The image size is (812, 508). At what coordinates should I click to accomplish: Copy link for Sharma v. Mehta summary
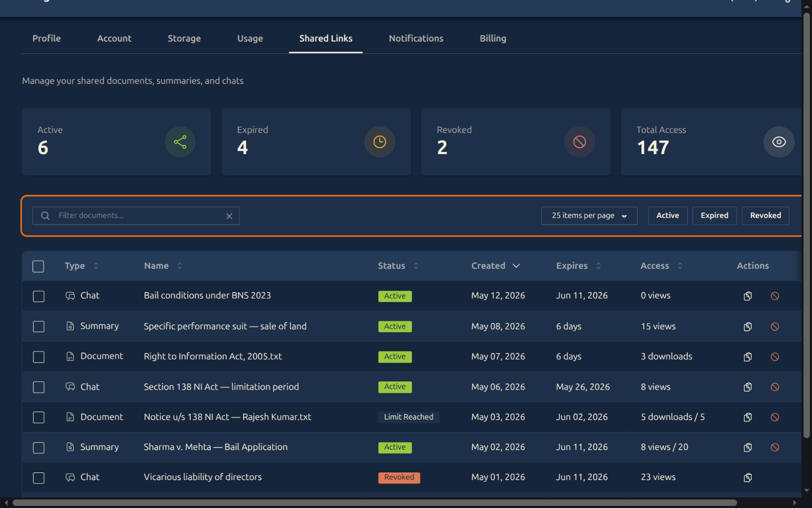click(748, 447)
